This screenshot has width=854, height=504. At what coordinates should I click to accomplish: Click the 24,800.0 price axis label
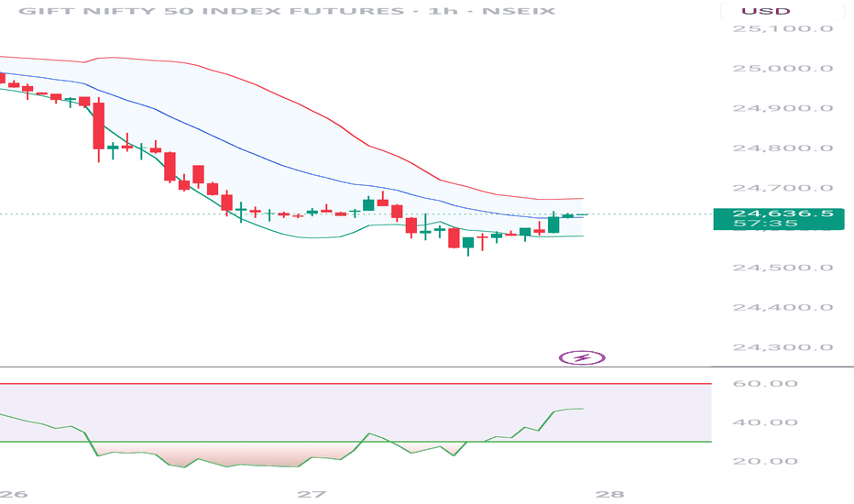(783, 148)
